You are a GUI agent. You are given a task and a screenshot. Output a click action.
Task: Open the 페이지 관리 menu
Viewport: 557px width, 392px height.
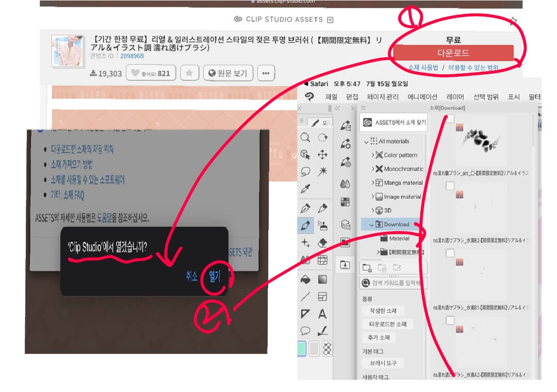pos(383,96)
